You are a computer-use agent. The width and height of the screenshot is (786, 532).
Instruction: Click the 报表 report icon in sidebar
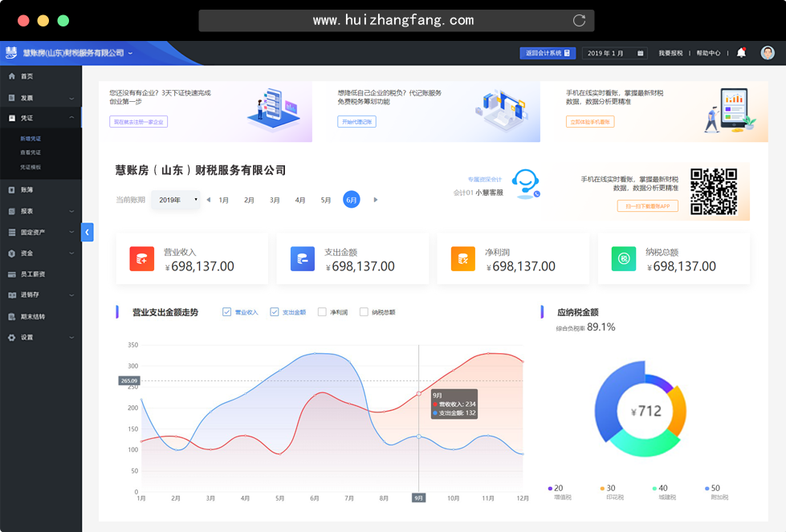(11, 211)
